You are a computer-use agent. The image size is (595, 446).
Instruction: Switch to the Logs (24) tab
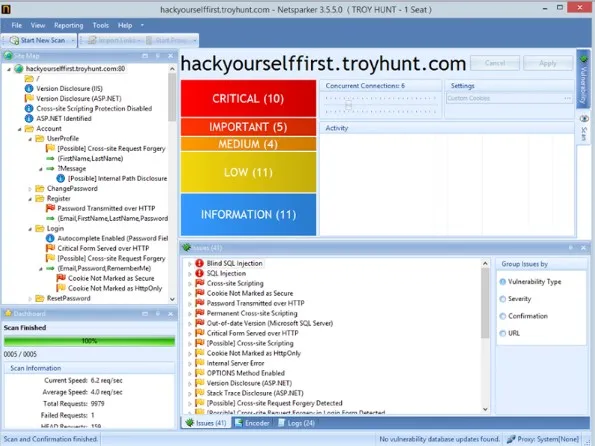296,423
